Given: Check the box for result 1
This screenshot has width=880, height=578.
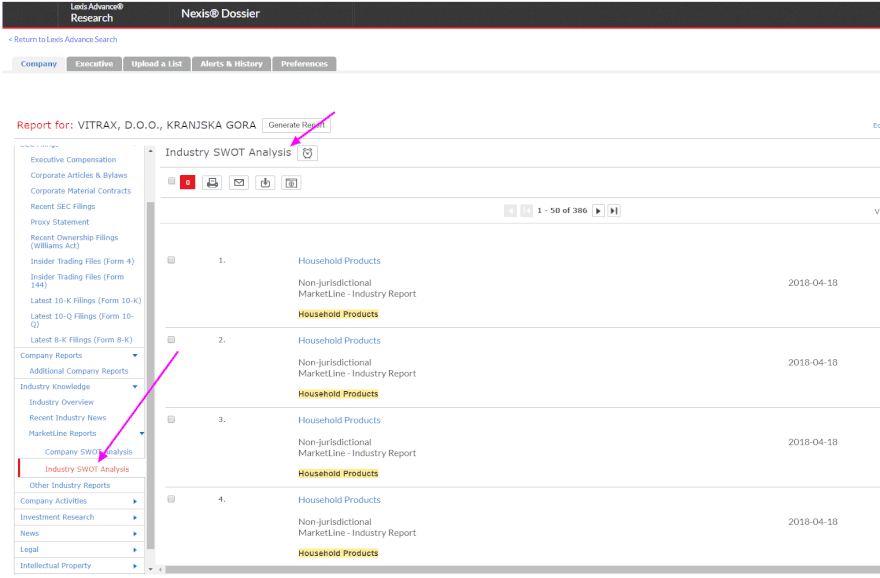Looking at the screenshot, I should (172, 260).
